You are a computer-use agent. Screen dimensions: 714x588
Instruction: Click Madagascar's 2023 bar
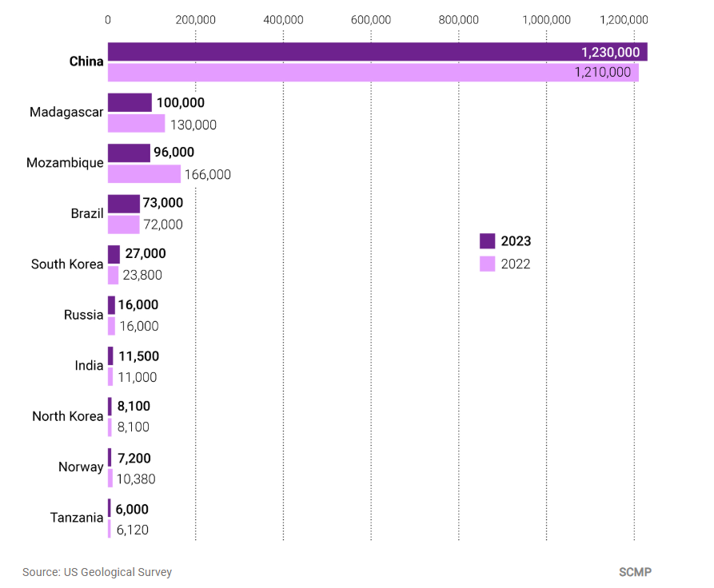130,102
